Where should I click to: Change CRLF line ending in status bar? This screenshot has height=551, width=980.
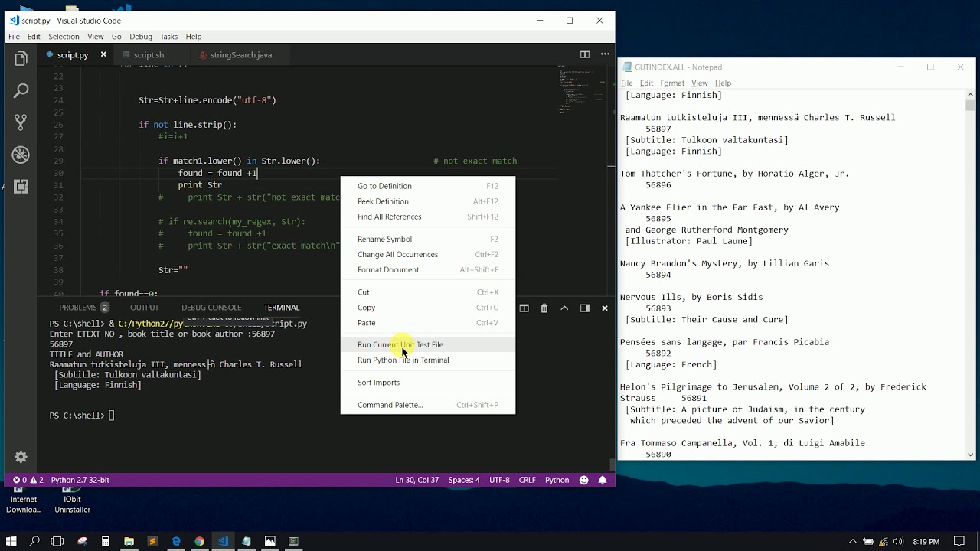(x=527, y=480)
